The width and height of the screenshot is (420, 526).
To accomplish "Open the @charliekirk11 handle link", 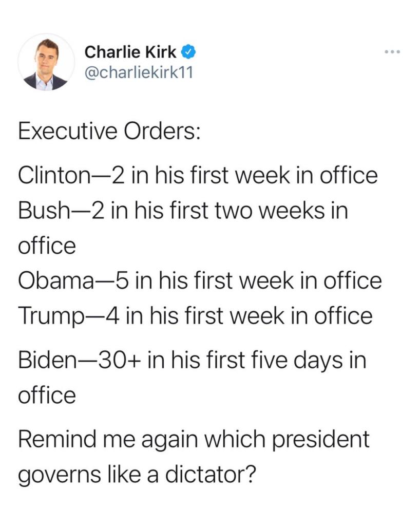I will (139, 72).
